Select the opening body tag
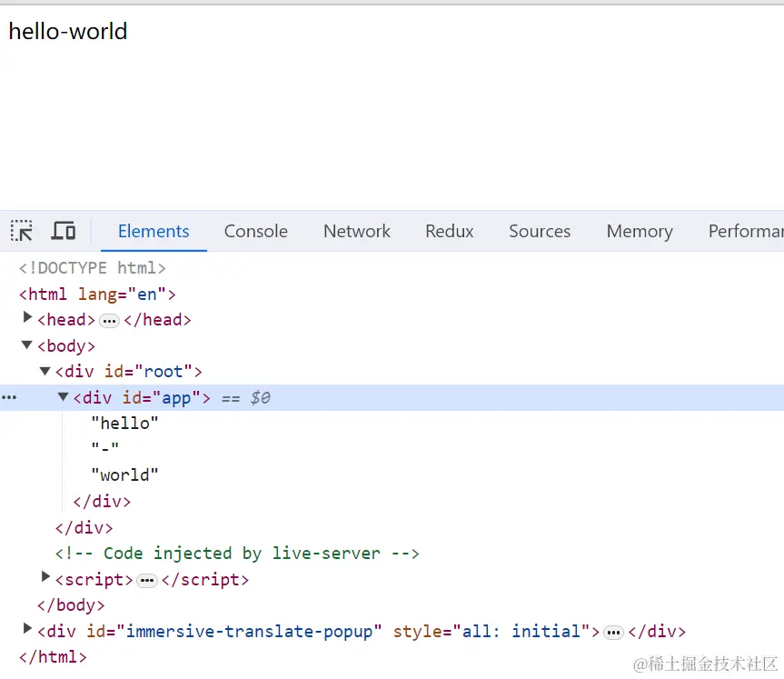The height and width of the screenshot is (679, 784). (66, 345)
